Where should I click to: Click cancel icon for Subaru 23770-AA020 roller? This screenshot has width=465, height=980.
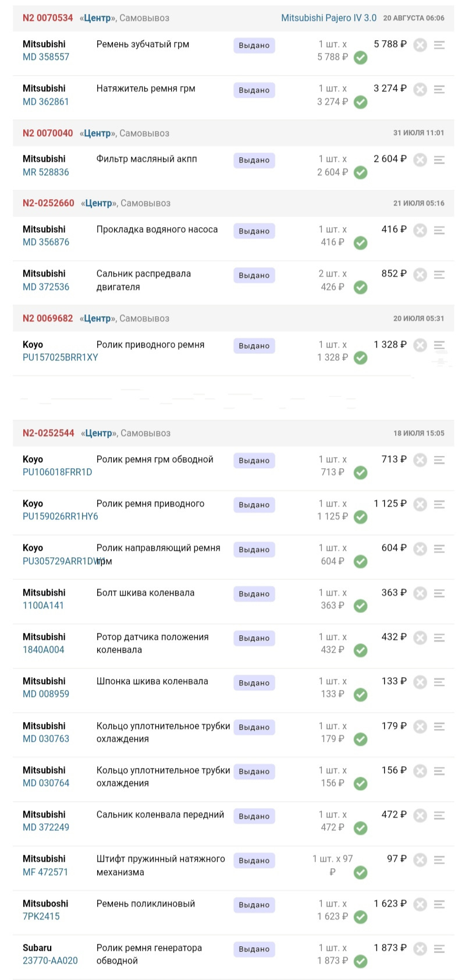click(420, 949)
